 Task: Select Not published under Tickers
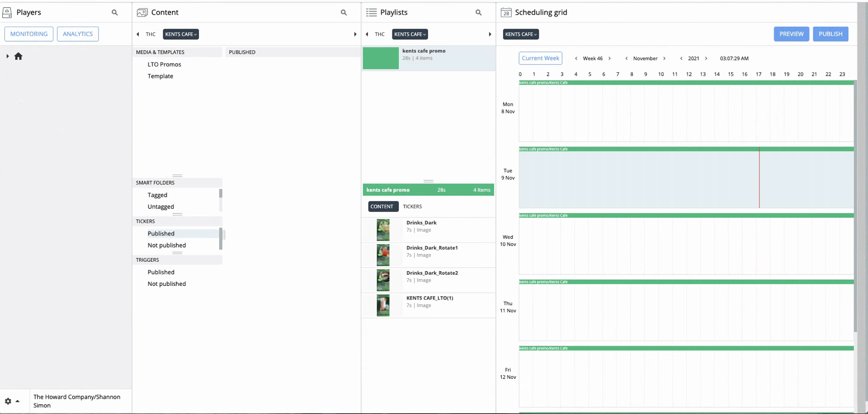click(167, 245)
